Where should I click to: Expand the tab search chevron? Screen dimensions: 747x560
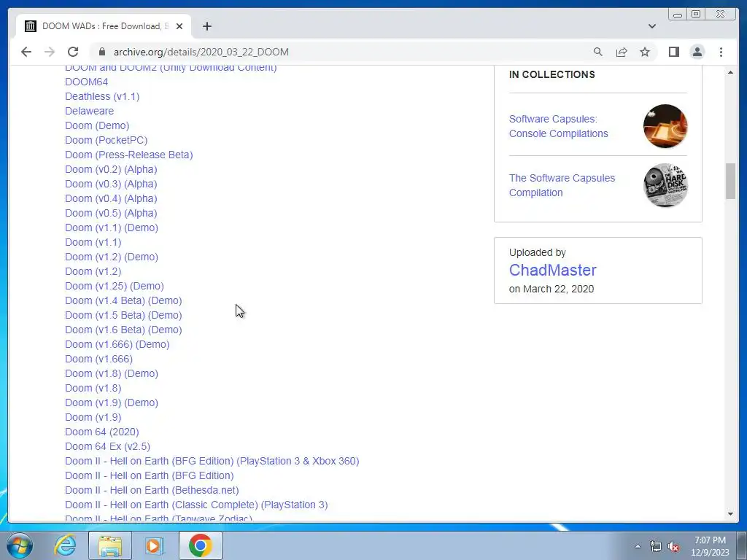pos(651,26)
